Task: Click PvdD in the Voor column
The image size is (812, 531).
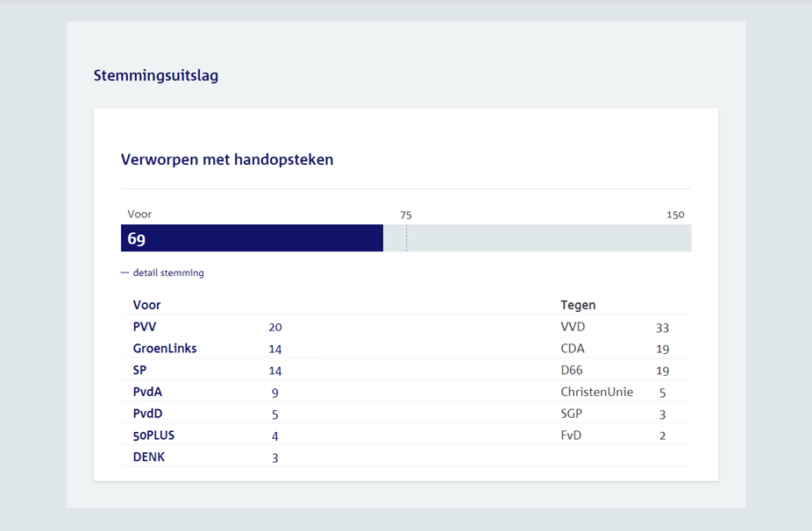Action: pyautogui.click(x=147, y=414)
